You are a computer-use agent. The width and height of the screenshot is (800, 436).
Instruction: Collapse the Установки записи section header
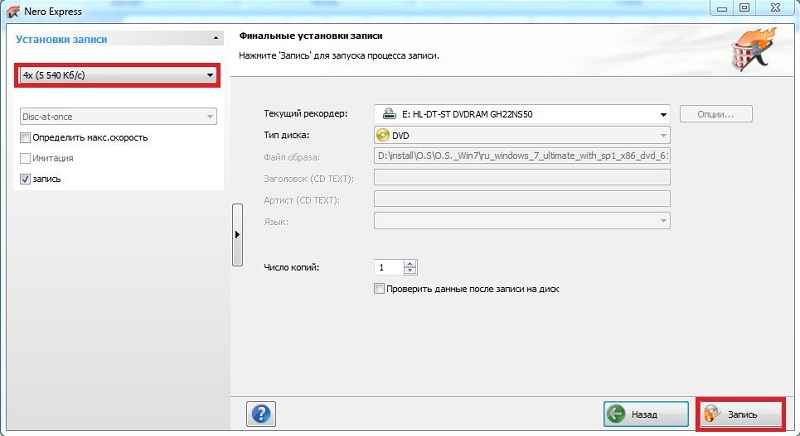point(217,39)
